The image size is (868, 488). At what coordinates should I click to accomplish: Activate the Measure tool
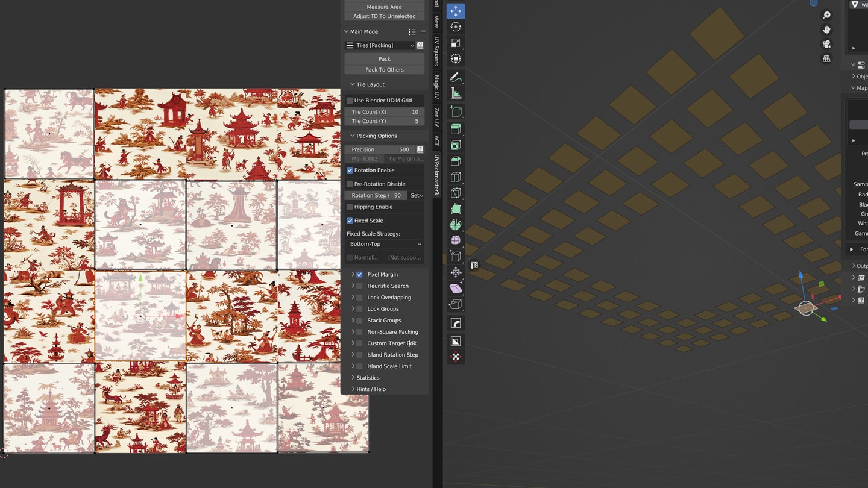point(456,93)
